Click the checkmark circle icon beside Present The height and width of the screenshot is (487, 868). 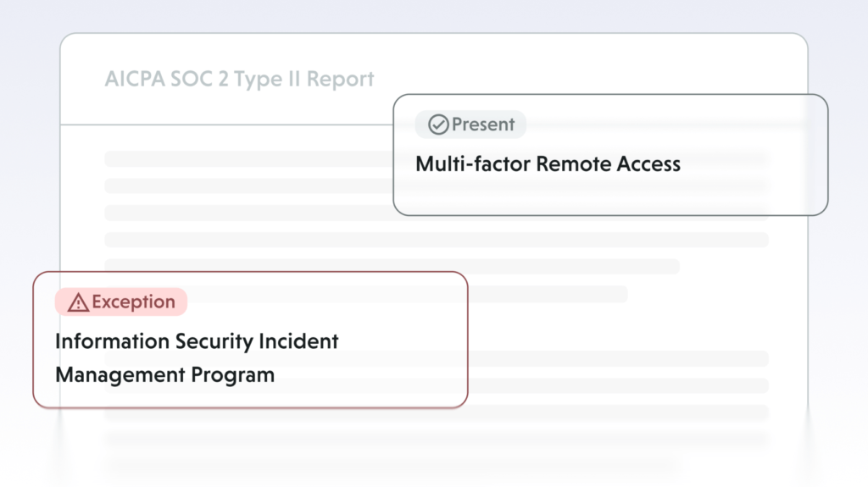(x=438, y=125)
